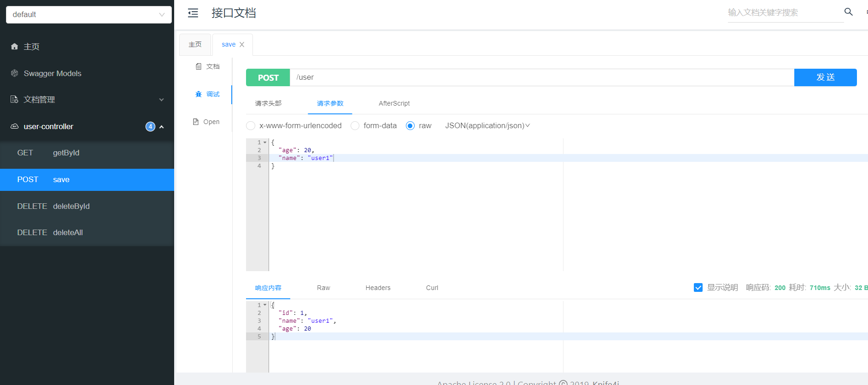868x385 pixels.
Task: Click the "id": 1 response line
Action: click(x=293, y=313)
